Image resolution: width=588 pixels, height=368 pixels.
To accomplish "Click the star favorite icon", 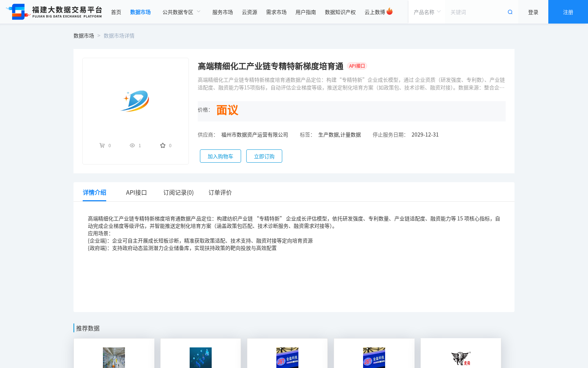I will click(163, 145).
